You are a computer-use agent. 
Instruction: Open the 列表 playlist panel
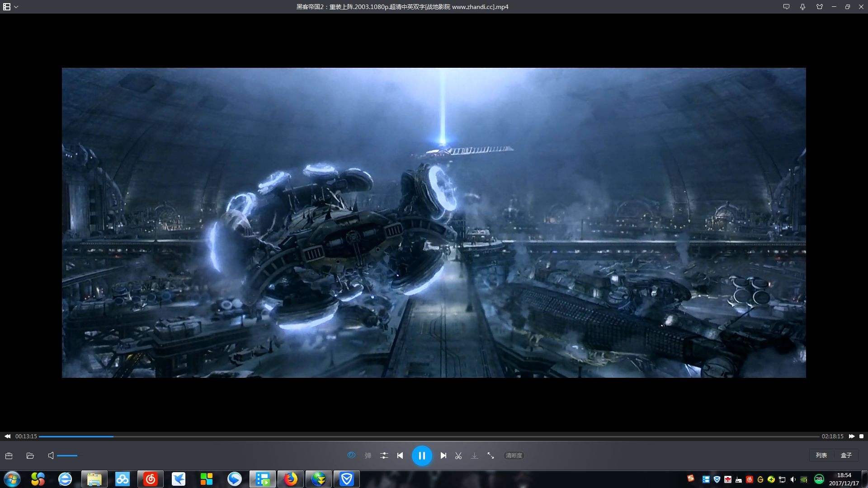821,455
